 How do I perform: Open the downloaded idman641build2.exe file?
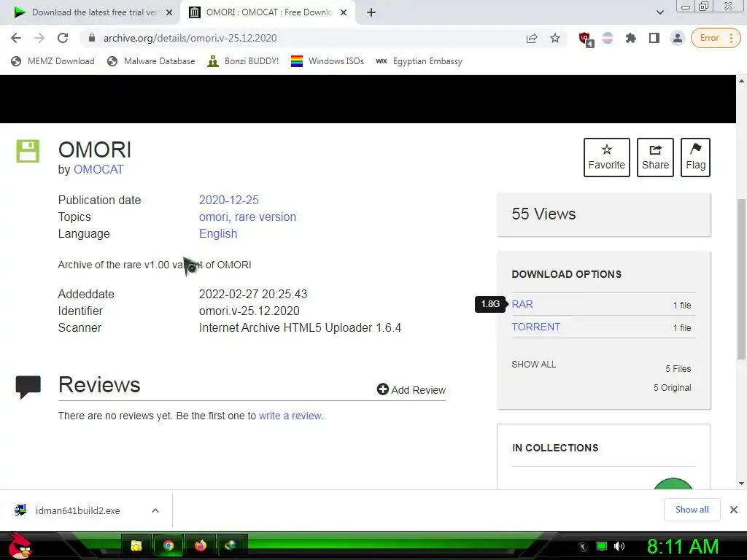pyautogui.click(x=77, y=510)
